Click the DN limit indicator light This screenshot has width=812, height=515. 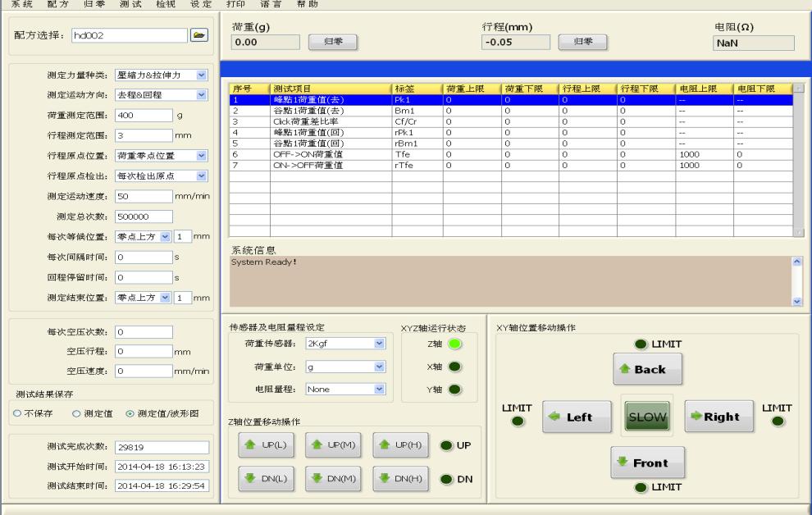(446, 479)
